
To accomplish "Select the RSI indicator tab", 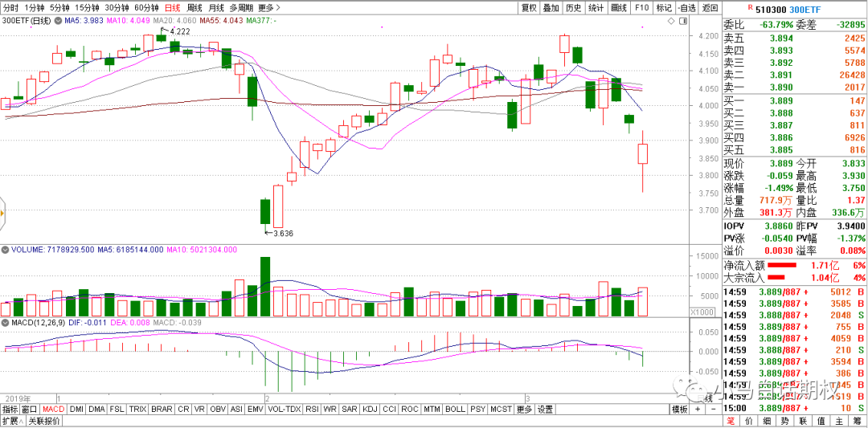I will tap(313, 410).
